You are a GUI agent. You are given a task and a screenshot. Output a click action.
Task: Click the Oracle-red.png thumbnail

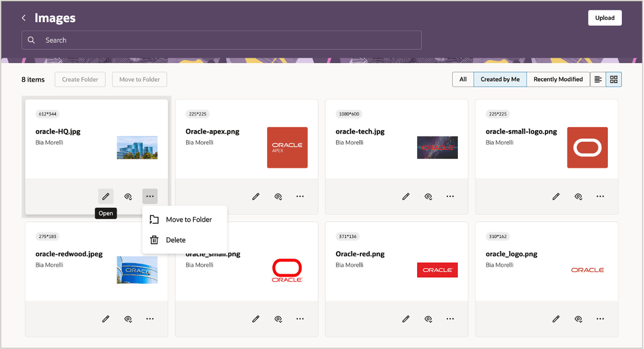point(437,270)
